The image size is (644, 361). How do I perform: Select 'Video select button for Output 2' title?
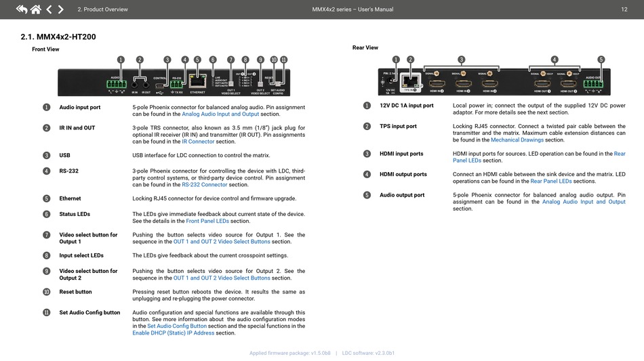click(x=88, y=274)
